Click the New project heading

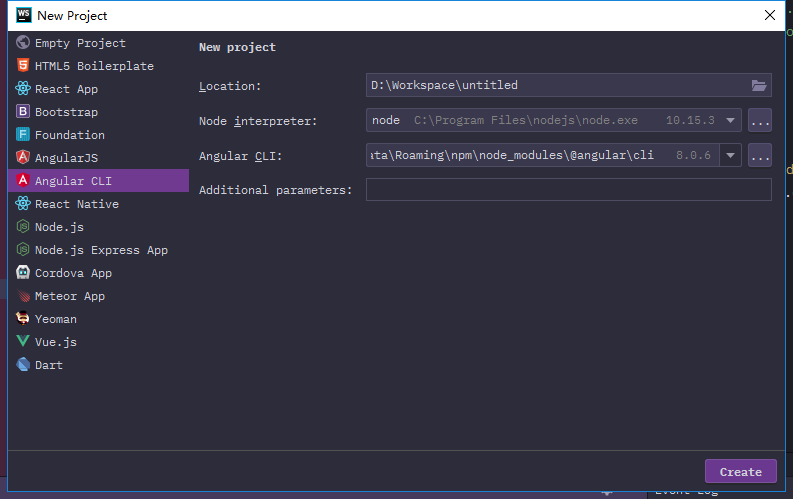click(237, 47)
